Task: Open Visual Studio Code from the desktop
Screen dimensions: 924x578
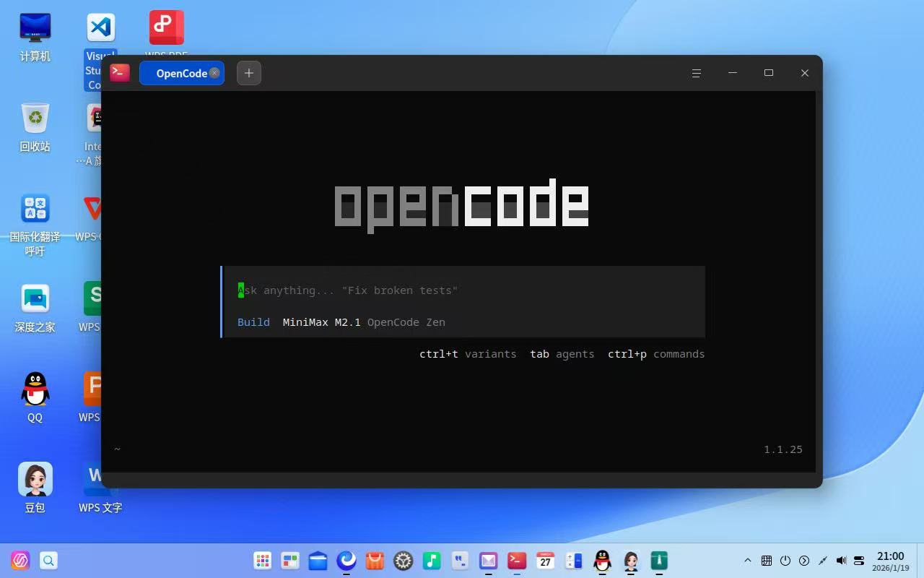Action: click(100, 27)
